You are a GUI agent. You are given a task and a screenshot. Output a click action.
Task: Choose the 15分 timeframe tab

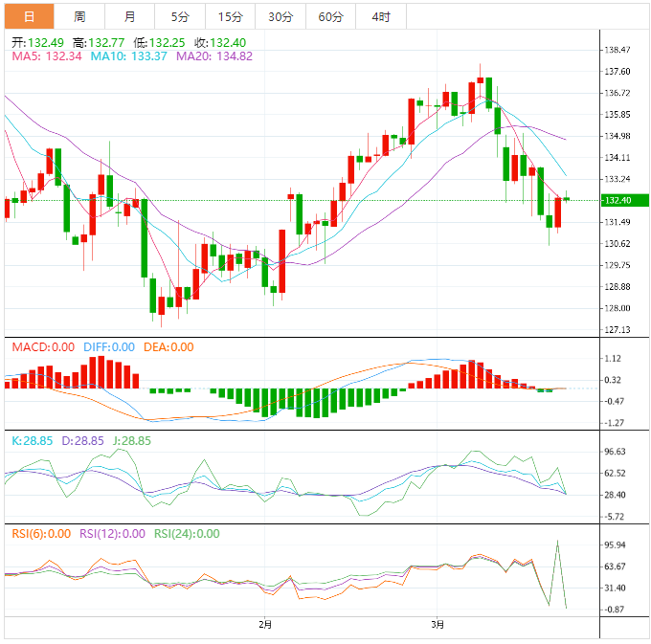click(x=230, y=16)
